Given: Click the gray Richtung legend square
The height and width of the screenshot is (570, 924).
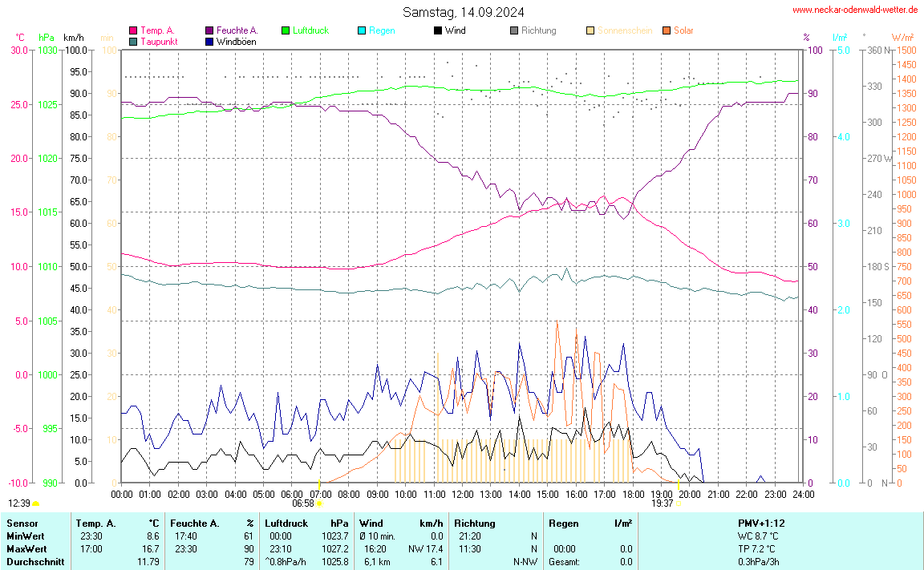Looking at the screenshot, I should 514,30.
